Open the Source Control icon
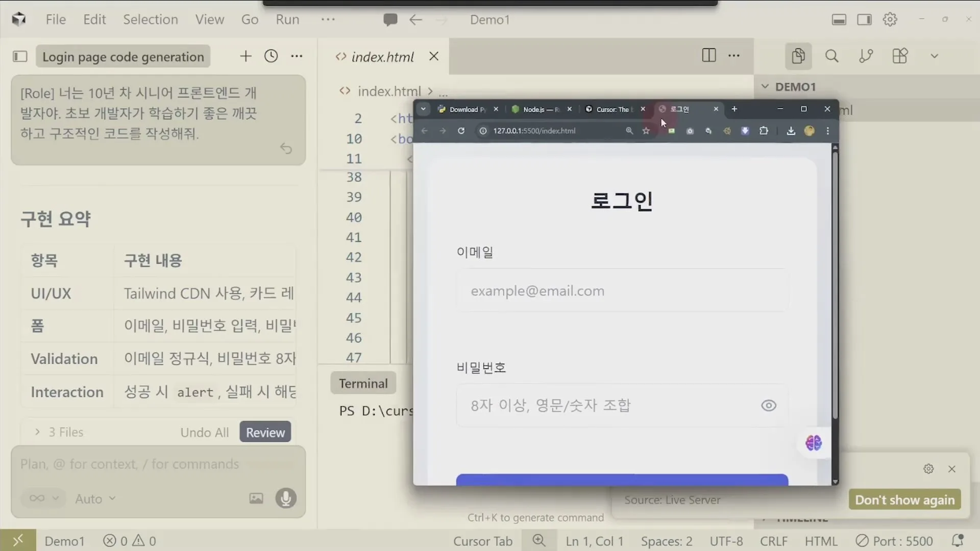Screen dimensions: 980x551 click(x=866, y=56)
